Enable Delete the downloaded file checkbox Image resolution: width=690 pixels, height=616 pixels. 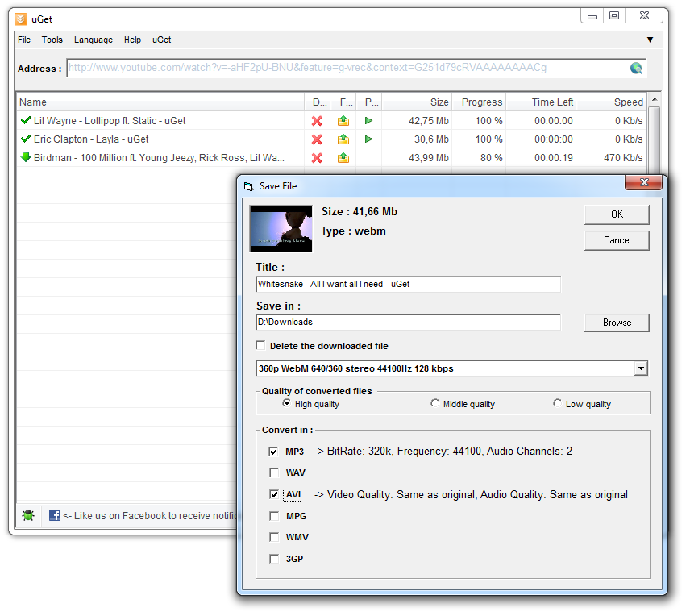coord(261,346)
